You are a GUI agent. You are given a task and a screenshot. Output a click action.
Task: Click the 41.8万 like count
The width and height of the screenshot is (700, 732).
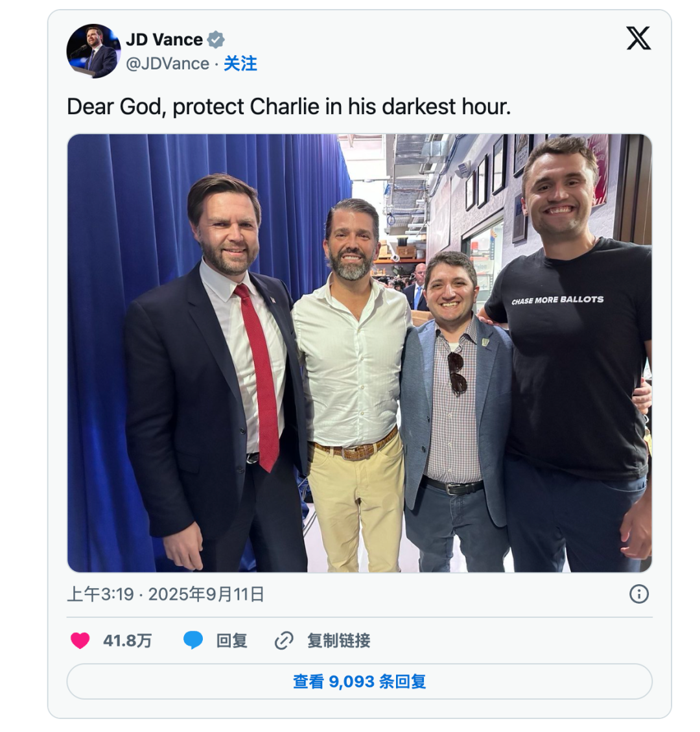(127, 641)
